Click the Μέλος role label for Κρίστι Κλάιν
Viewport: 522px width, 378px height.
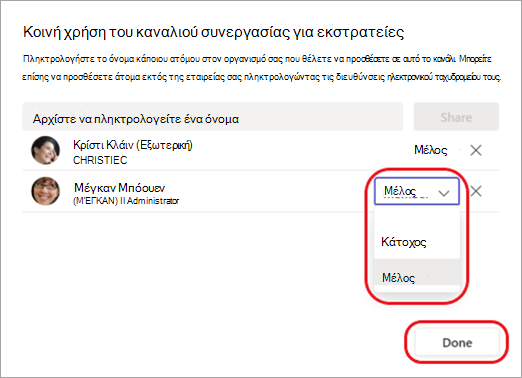(x=430, y=150)
